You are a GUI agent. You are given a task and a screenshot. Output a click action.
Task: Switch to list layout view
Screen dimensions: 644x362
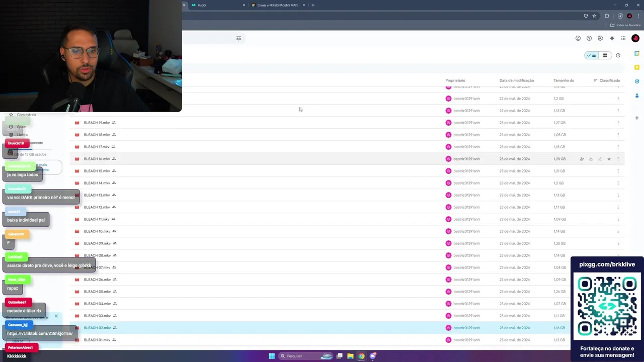tap(591, 55)
